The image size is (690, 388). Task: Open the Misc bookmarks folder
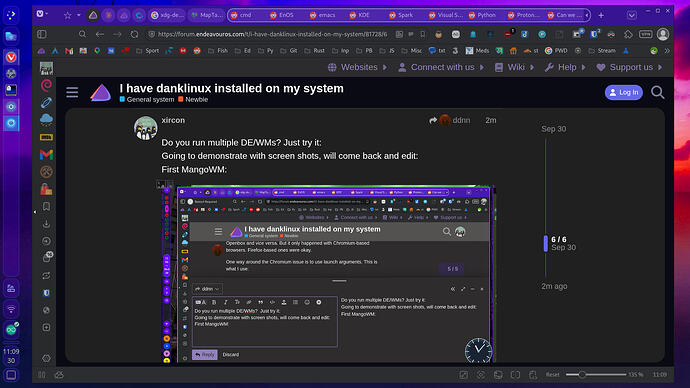tap(411, 51)
